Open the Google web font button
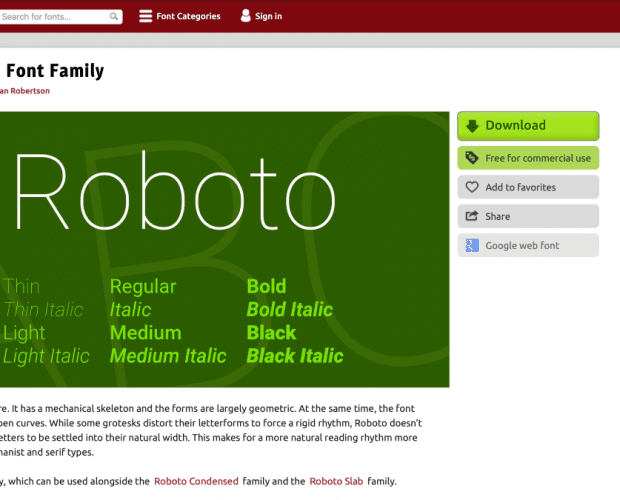 coord(528,245)
